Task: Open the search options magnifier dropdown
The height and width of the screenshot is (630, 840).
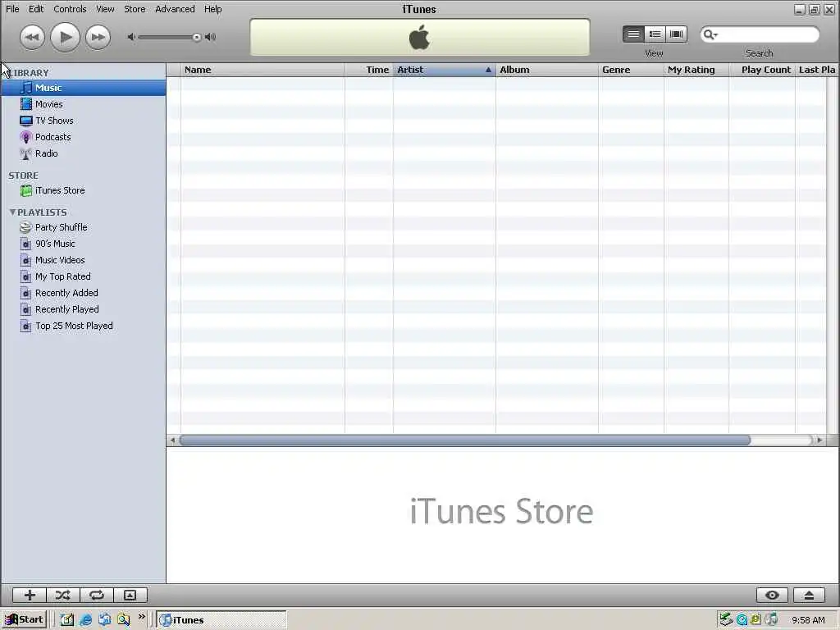Action: (710, 34)
